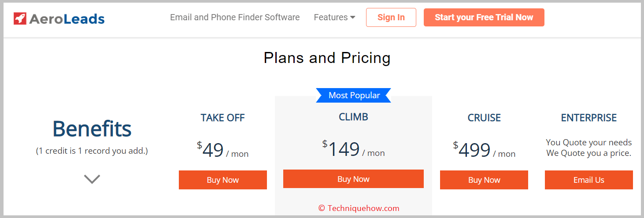
Task: Click the Most Popular ribbon badge
Action: 354,96
